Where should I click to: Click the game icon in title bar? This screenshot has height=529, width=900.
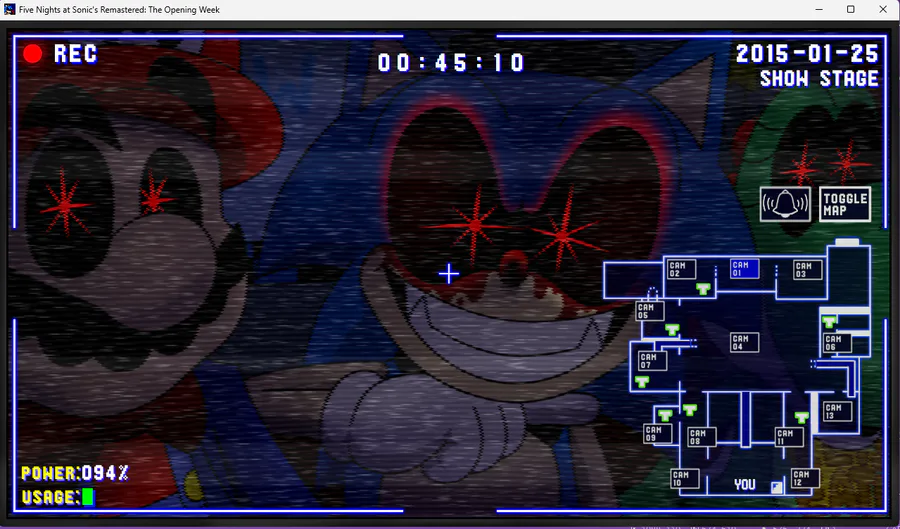point(9,9)
